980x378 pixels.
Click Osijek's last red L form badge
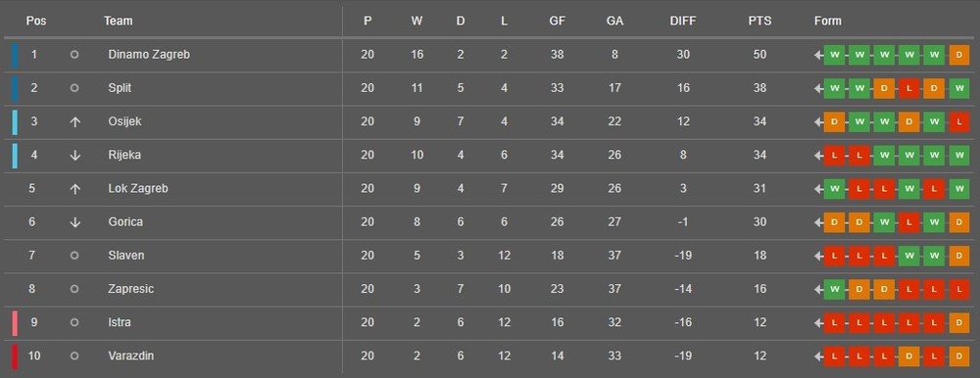[958, 121]
